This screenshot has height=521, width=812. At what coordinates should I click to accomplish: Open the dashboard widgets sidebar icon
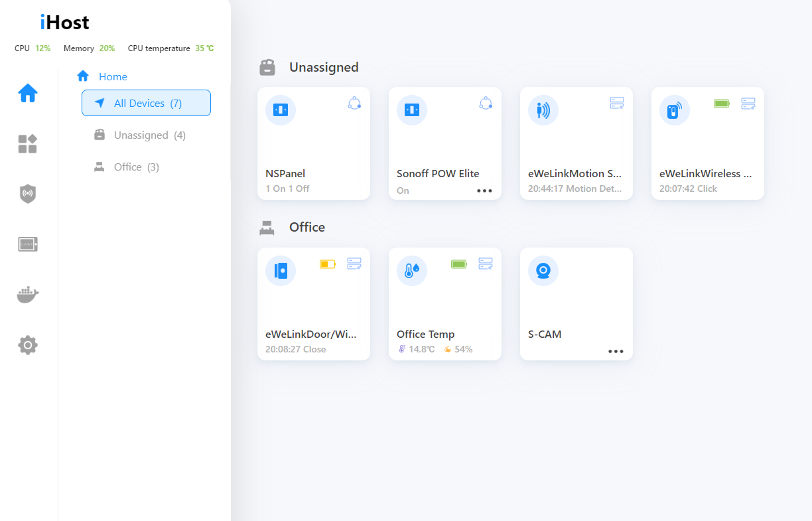click(27, 143)
